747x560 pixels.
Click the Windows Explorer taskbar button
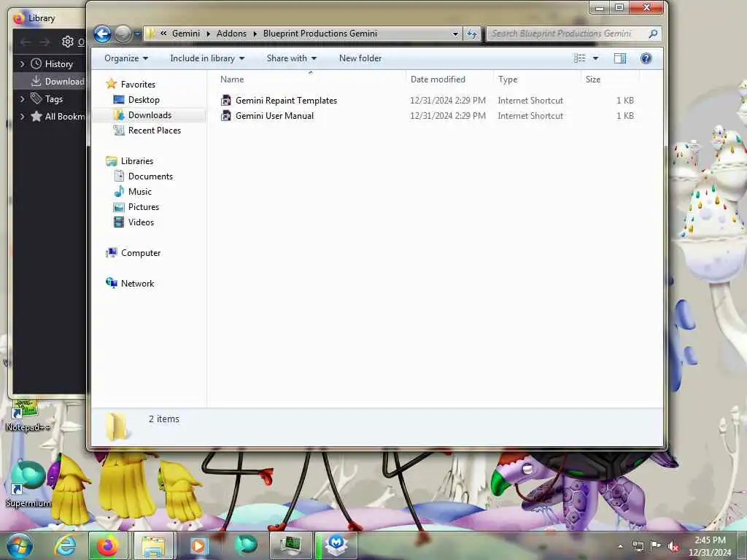point(153,545)
